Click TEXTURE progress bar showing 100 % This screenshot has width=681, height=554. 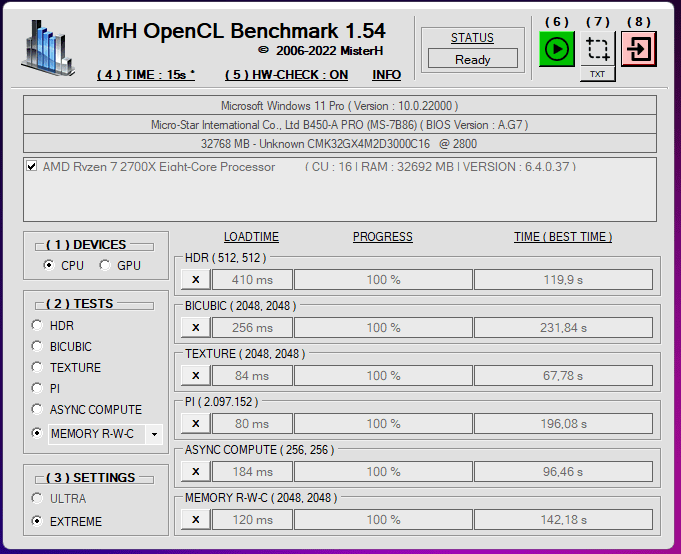[x=383, y=376]
